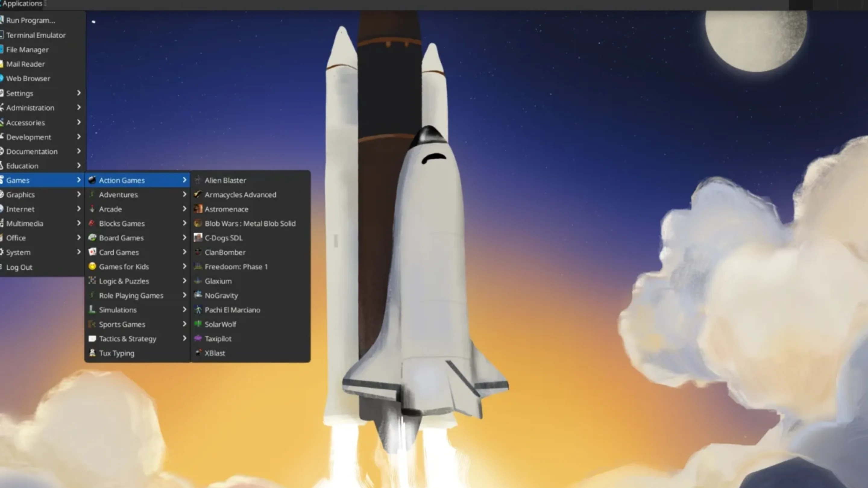The height and width of the screenshot is (488, 868).
Task: Open the Web Browser entry
Action: (x=28, y=78)
